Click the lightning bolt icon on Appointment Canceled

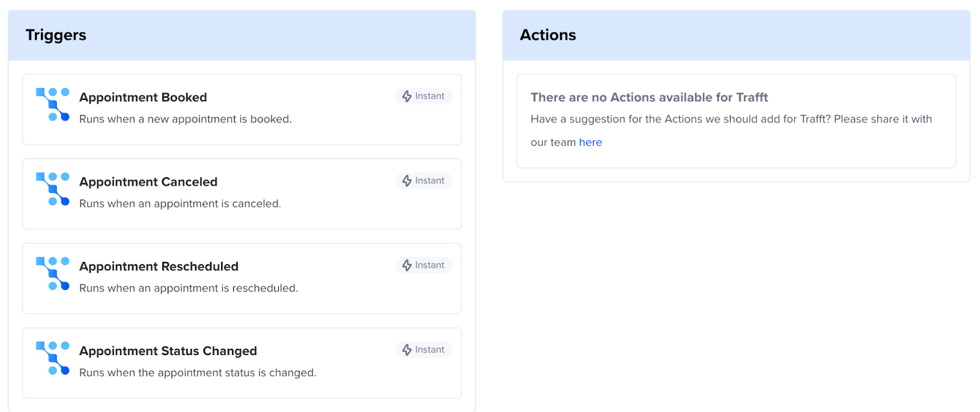coord(407,181)
